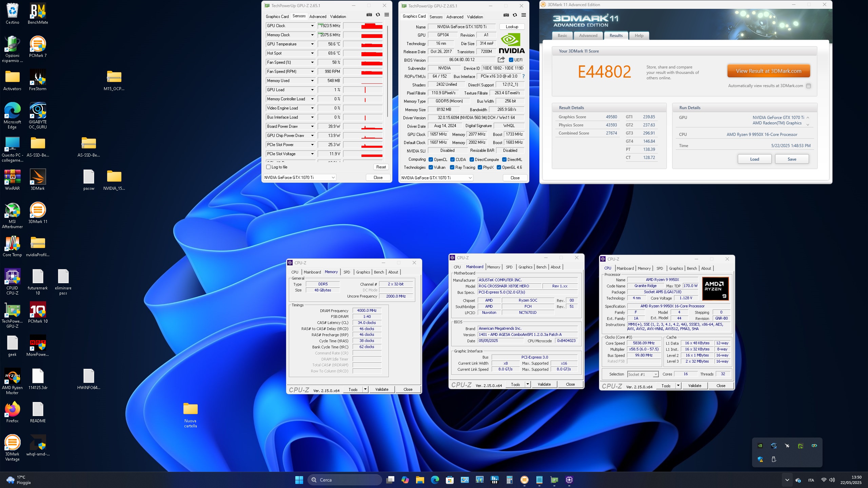Click the camera icon in GPU-Z Graphics Card window

506,15
